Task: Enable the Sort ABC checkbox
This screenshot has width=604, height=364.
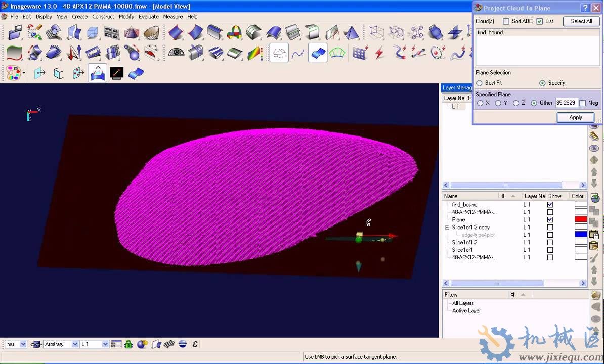Action: coord(506,21)
